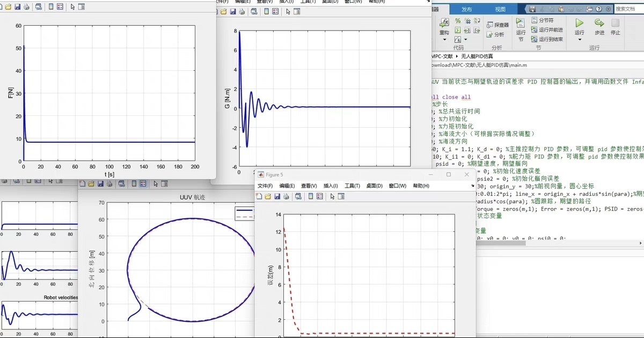
Task: Click Print icon in Figure 5 toolbar
Action: tap(286, 196)
